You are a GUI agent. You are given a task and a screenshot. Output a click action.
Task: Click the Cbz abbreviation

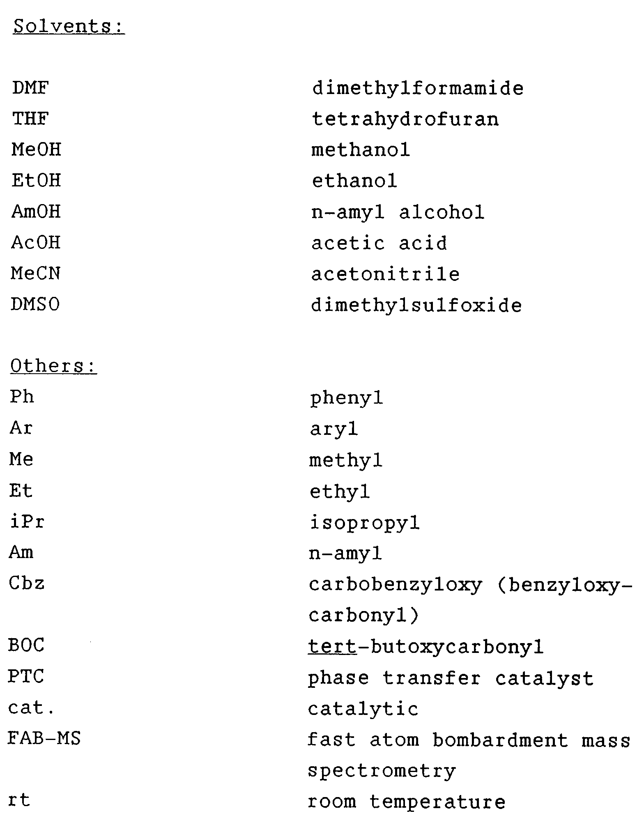[x=27, y=584]
